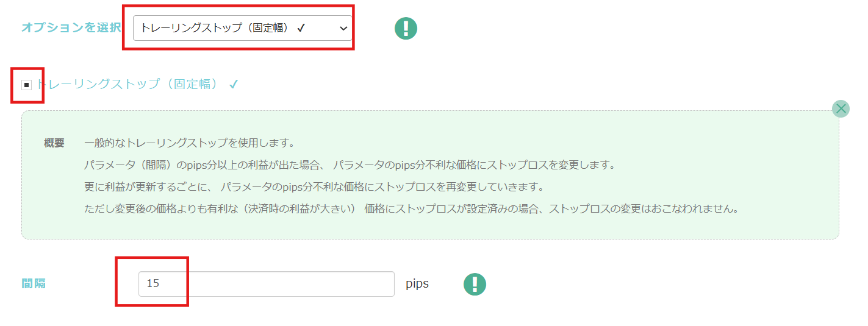Screen dimensions: 868x326
Task: Click the description line starting with ただし変更後
Action: click(412, 208)
